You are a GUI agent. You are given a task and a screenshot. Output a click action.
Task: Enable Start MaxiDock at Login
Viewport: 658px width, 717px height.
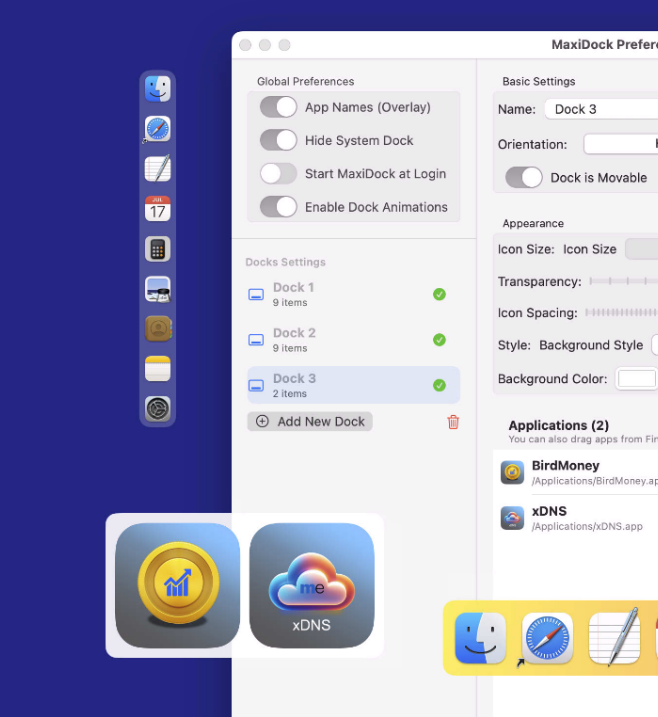[x=278, y=174]
